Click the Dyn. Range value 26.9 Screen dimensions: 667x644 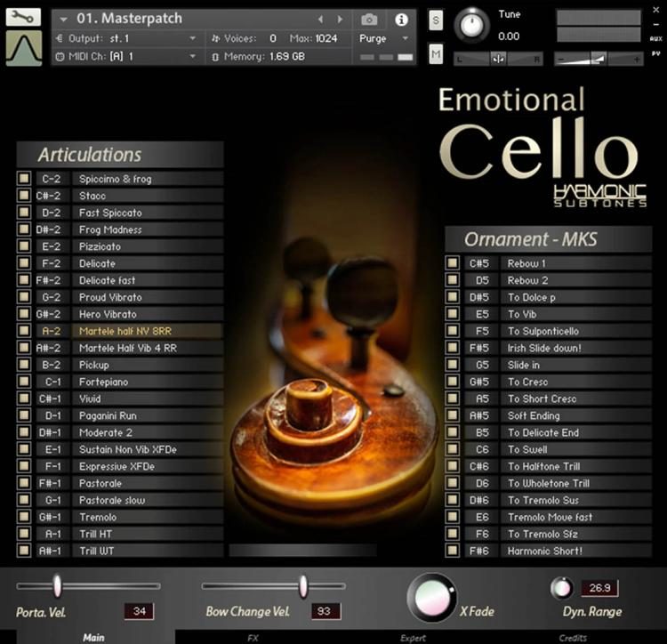click(x=599, y=588)
